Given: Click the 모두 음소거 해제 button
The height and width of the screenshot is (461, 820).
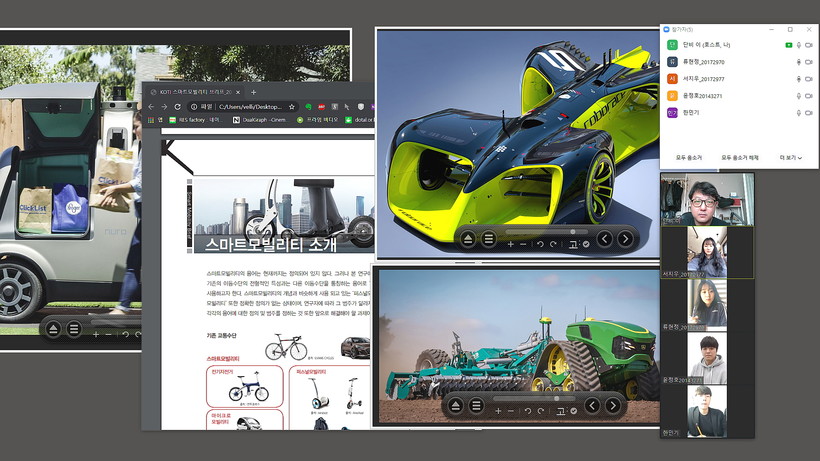Looking at the screenshot, I should click(740, 157).
